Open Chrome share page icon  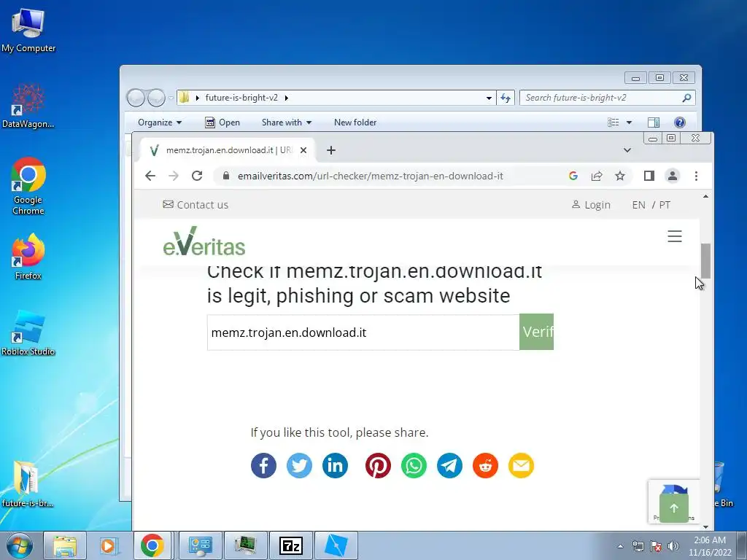coord(597,176)
